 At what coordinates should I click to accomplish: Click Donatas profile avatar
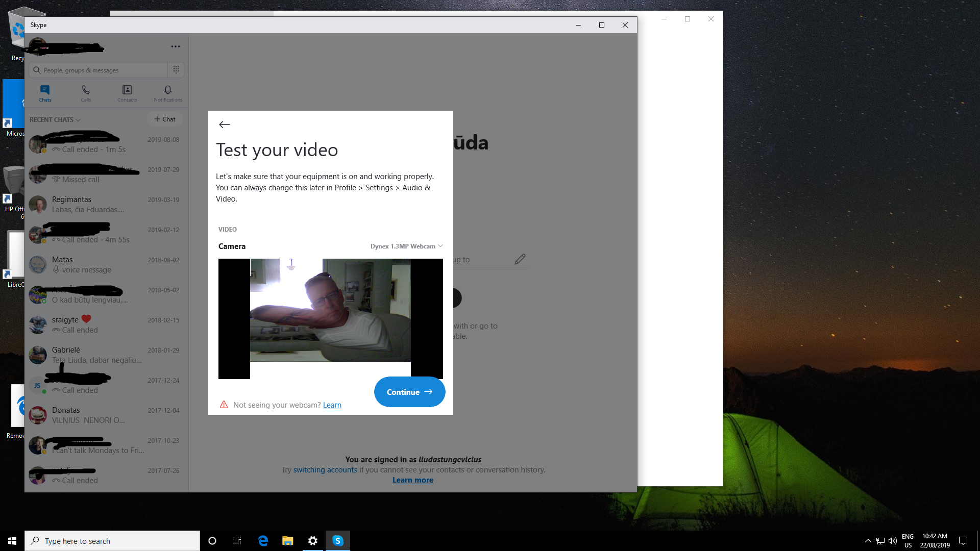click(38, 415)
